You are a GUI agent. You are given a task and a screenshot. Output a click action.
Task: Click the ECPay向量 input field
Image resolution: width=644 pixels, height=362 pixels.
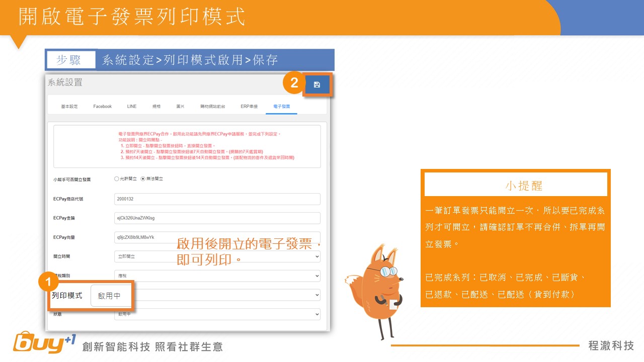pyautogui.click(x=217, y=237)
